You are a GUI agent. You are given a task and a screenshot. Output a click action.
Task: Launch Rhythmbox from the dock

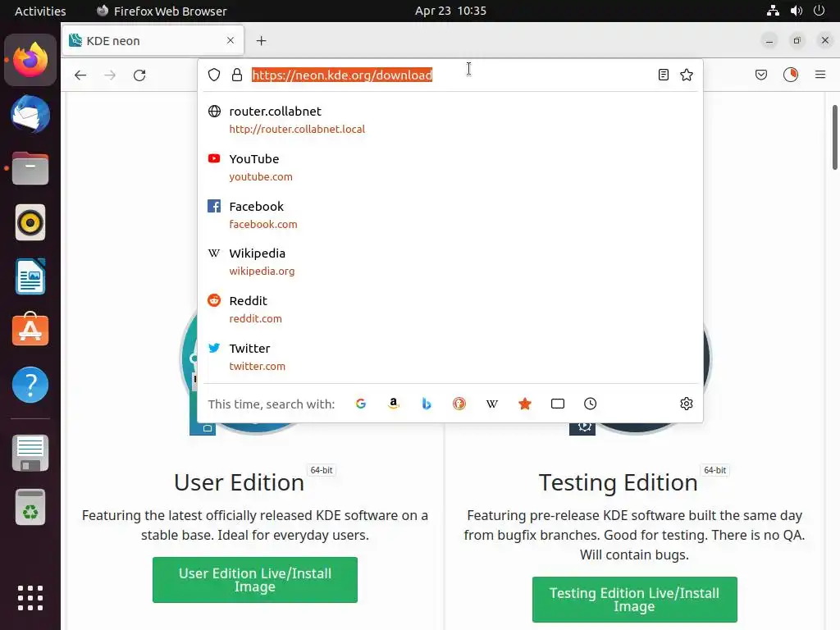(30, 222)
